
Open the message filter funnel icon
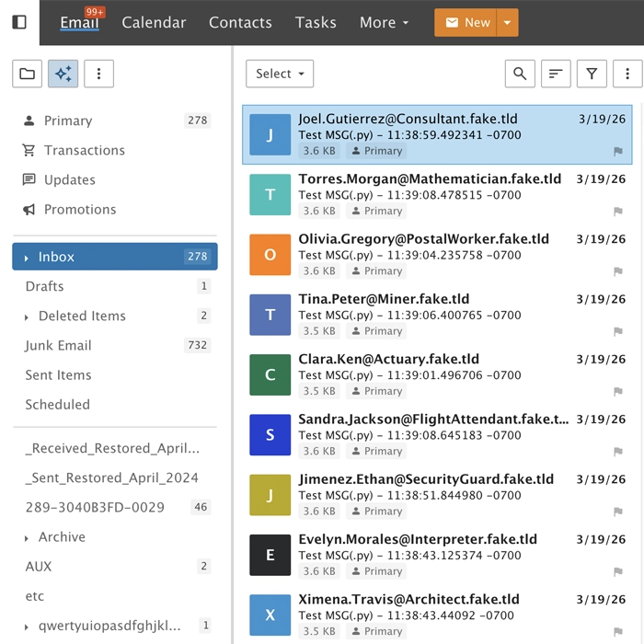[x=592, y=74]
